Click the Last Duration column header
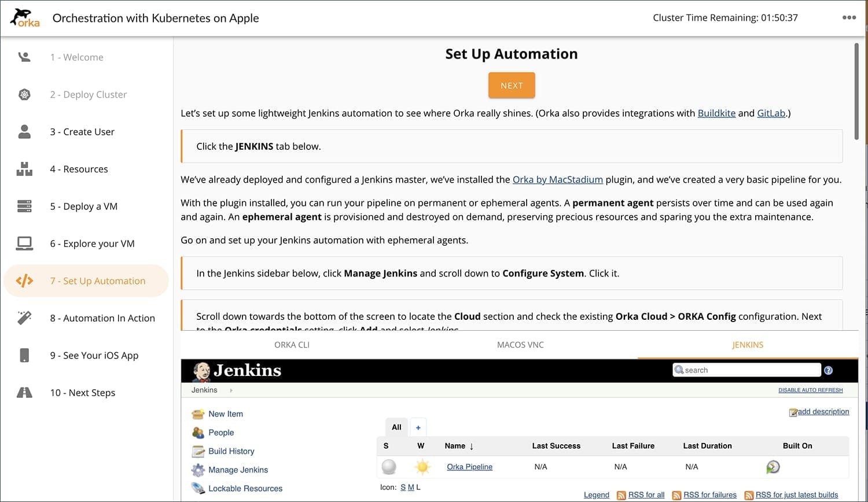The height and width of the screenshot is (502, 868). [x=707, y=446]
